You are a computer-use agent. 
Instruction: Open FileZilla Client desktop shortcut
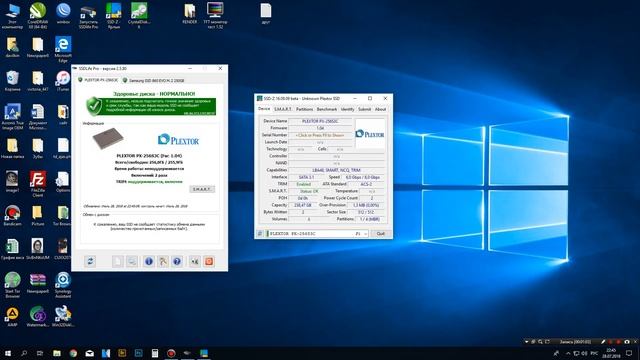tap(38, 184)
